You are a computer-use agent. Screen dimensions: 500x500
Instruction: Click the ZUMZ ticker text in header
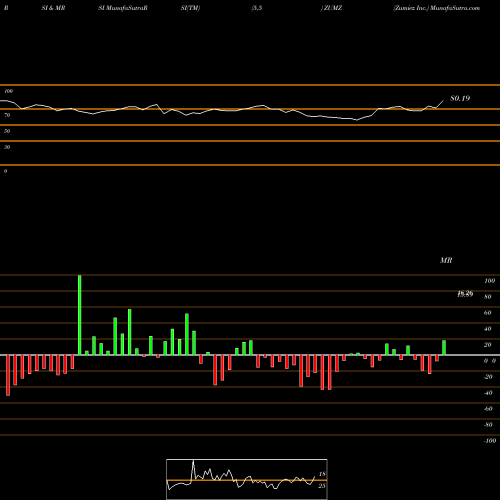(x=331, y=8)
